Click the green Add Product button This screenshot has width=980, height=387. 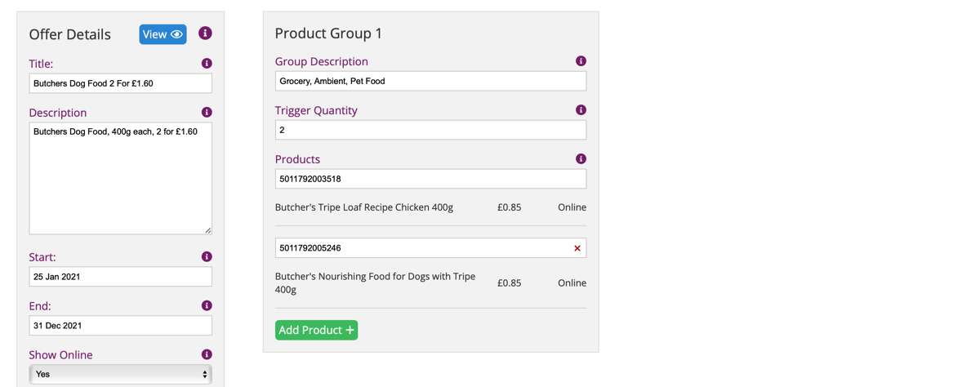[316, 331]
